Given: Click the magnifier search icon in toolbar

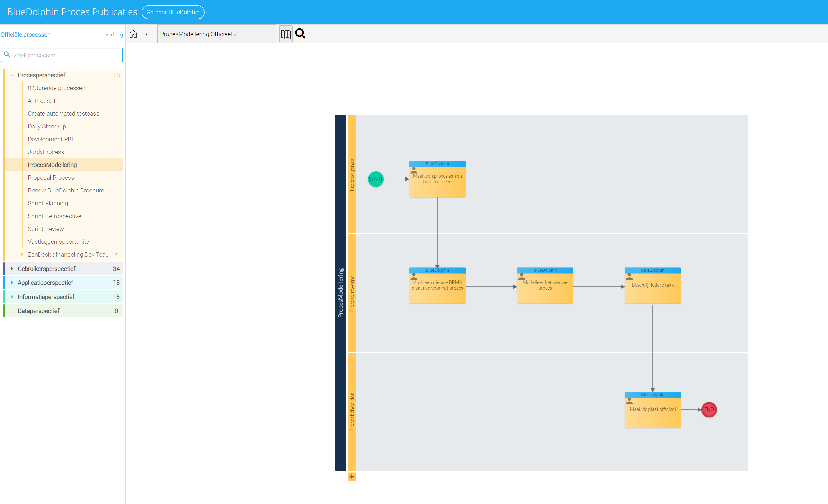Looking at the screenshot, I should point(300,34).
